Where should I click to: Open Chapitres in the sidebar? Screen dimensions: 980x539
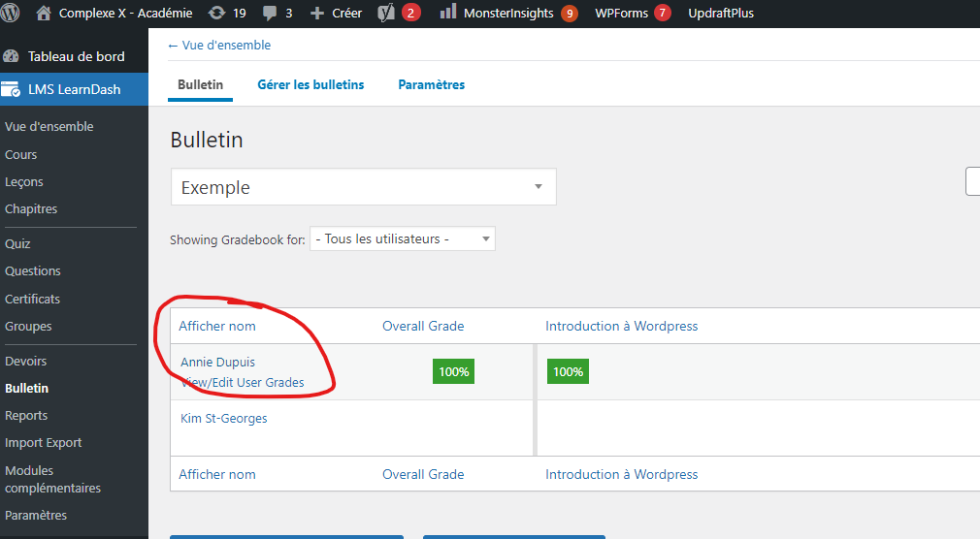pos(31,208)
